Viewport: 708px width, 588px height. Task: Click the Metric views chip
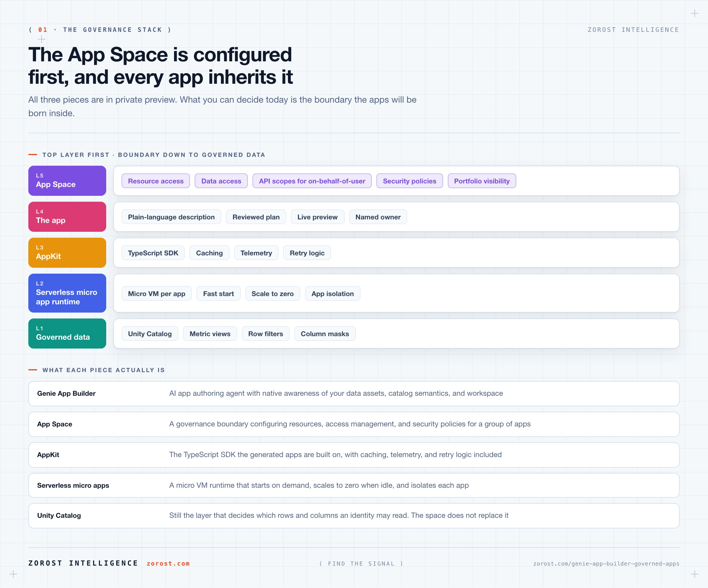(x=210, y=334)
